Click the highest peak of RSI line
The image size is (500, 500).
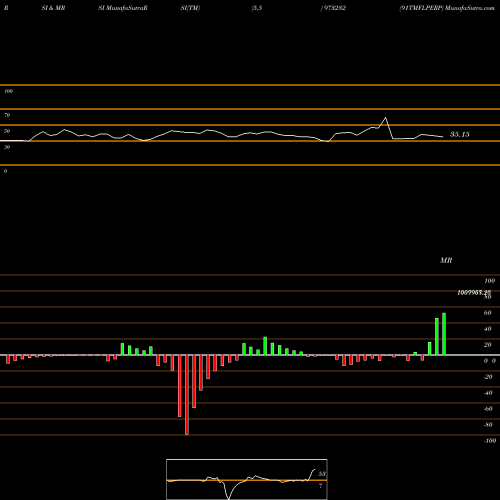click(386, 118)
